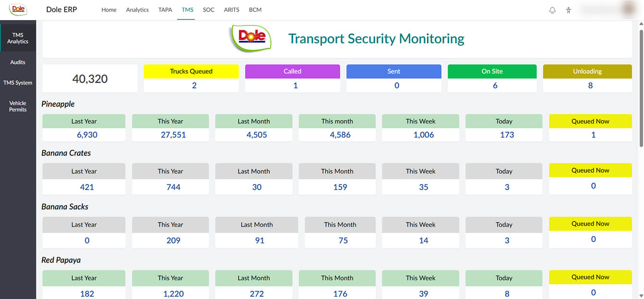Open the SOC menu item
This screenshot has width=644, height=299.
tap(209, 10)
